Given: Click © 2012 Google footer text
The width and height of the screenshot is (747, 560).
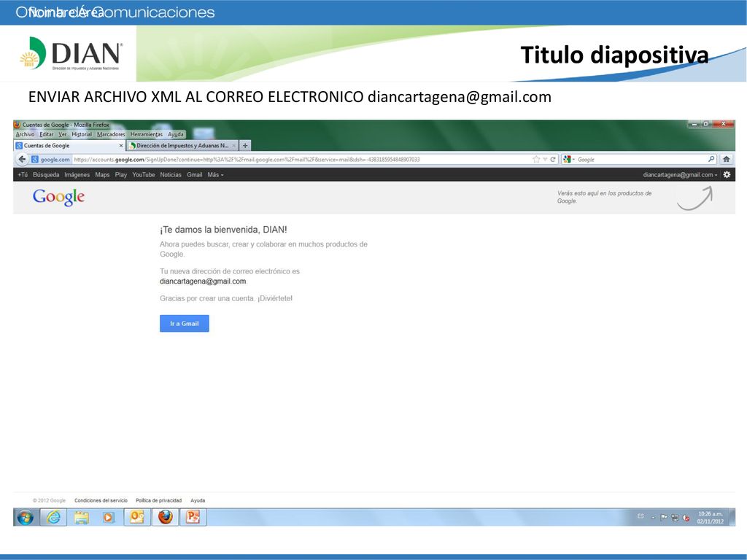Looking at the screenshot, I should pyautogui.click(x=49, y=500).
